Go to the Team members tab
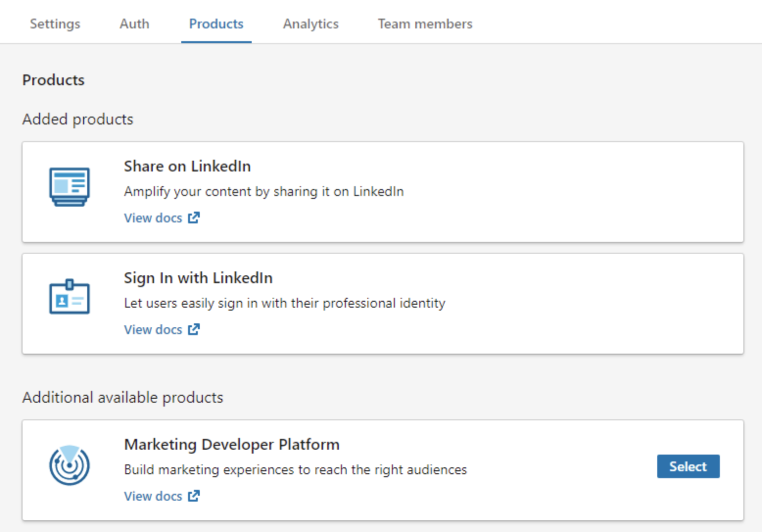Screen dimensions: 762x532 coord(425,24)
